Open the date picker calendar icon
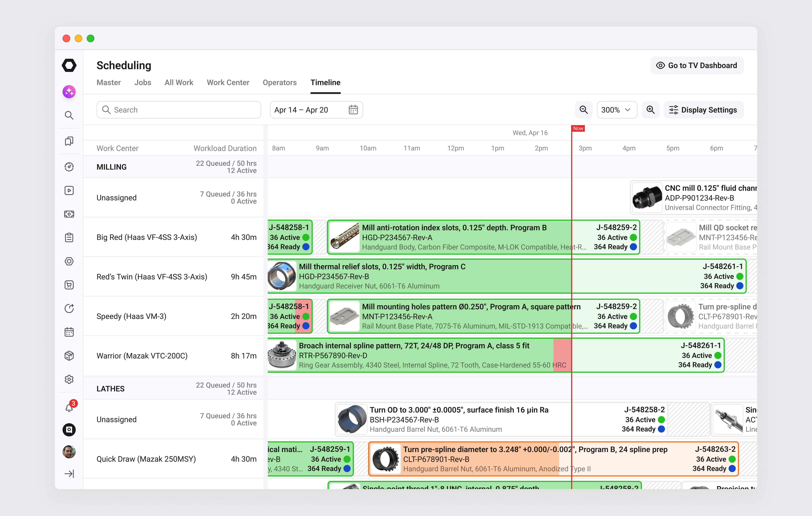The width and height of the screenshot is (812, 516). (353, 110)
